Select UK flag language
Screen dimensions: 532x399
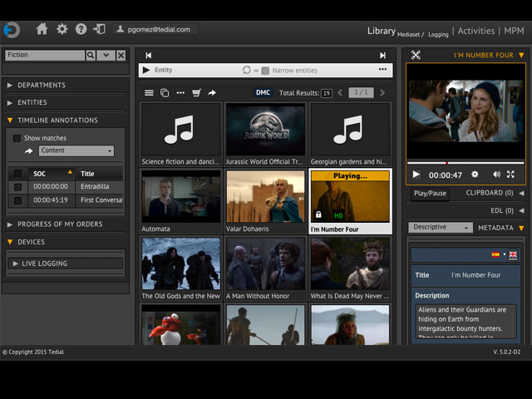(x=513, y=254)
